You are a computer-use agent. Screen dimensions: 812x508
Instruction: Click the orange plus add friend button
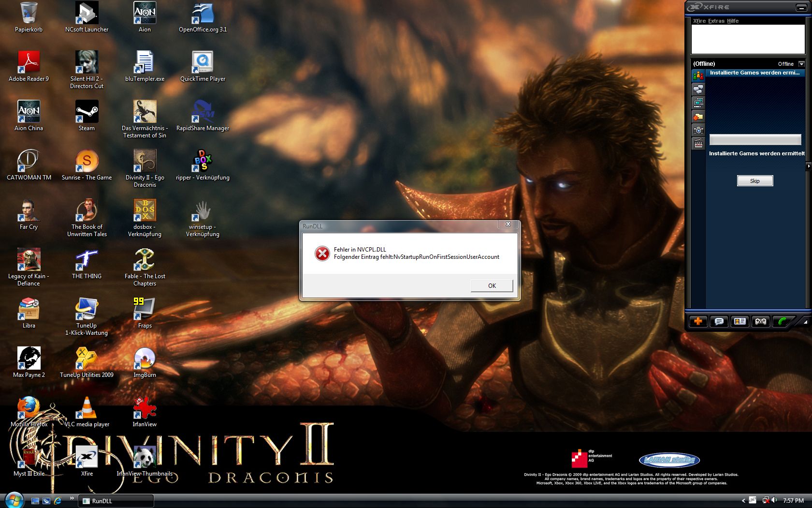pyautogui.click(x=698, y=321)
